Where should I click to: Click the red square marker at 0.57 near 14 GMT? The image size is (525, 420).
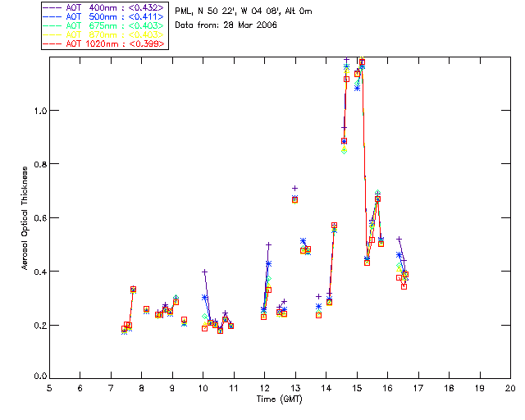click(x=334, y=225)
